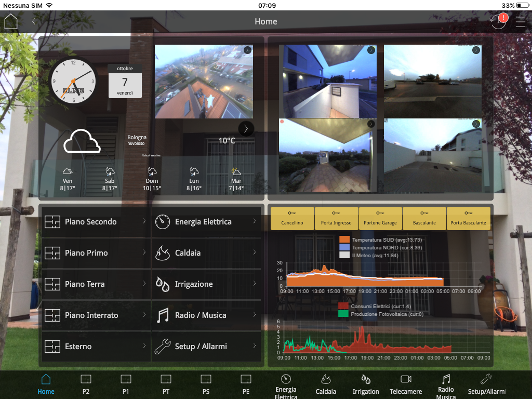The height and width of the screenshot is (399, 532).
Task: Open the hamburger menu in the header
Action: [x=520, y=22]
